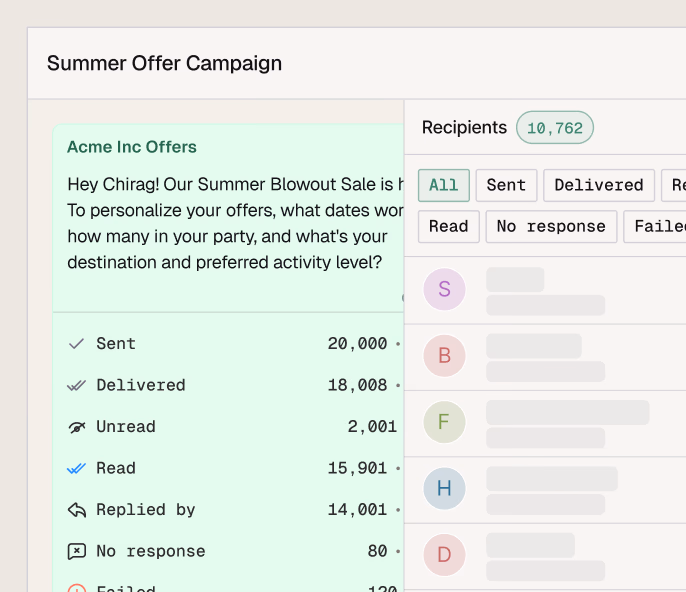Filter recipients by Delivered

click(598, 185)
